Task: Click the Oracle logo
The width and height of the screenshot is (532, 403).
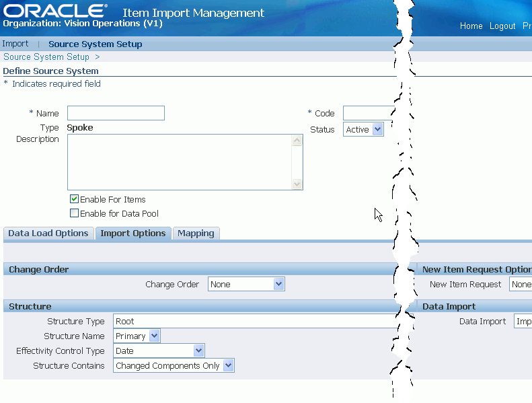Action: pos(55,11)
